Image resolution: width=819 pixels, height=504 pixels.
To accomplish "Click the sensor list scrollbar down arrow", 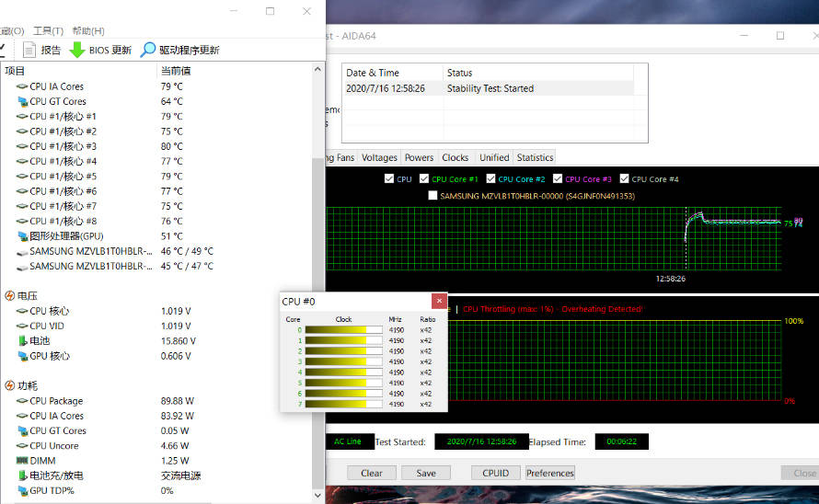I will (317, 495).
